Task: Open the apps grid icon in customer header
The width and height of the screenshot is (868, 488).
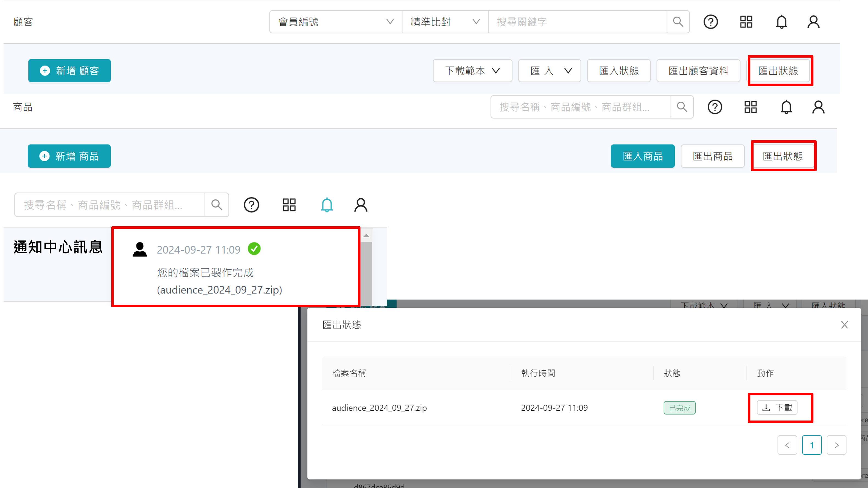Action: point(746,22)
